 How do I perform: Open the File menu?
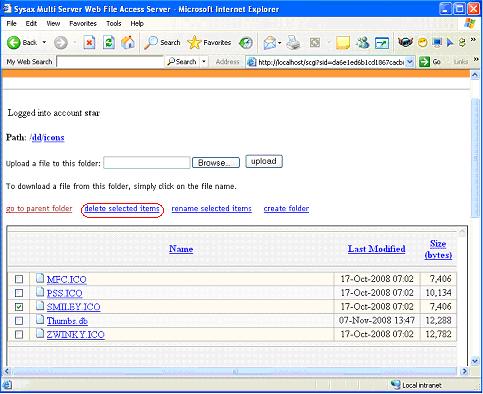tap(11, 23)
